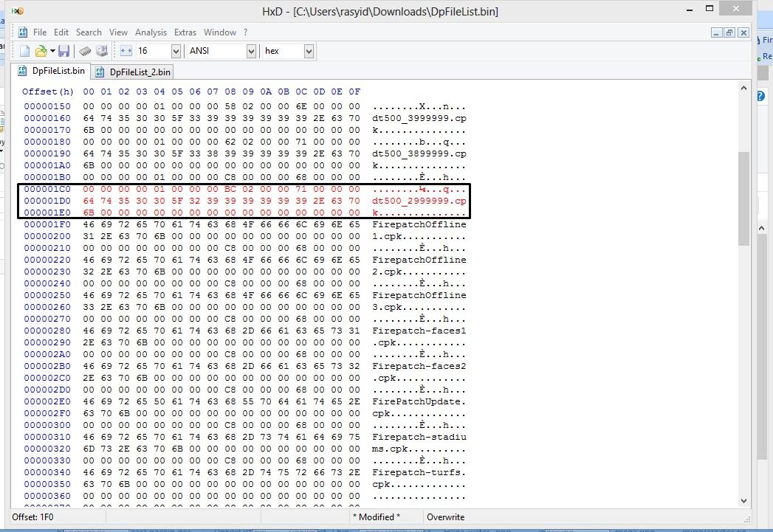
Task: Open the bytes per row dropdown showing 16
Action: 176,51
